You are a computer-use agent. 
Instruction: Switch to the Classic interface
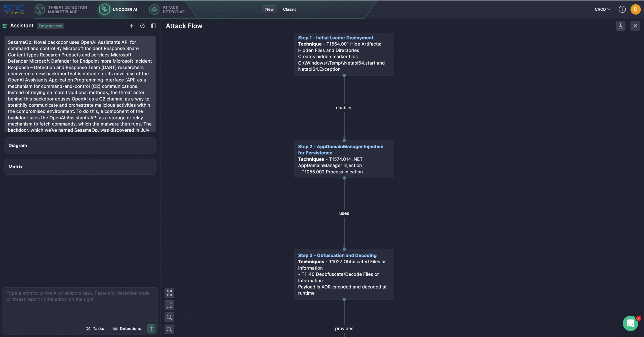(x=290, y=9)
